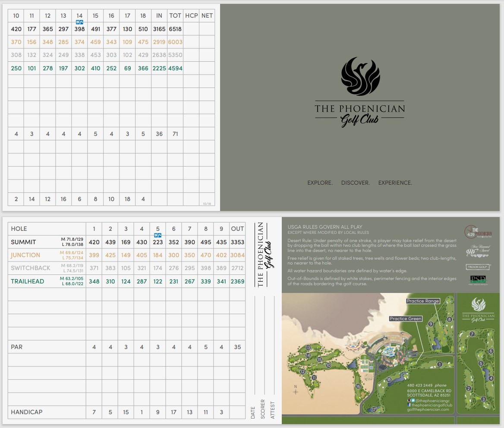This screenshot has width=504, height=428.
Task: Click hole 3 marker on course map
Action: point(483,399)
